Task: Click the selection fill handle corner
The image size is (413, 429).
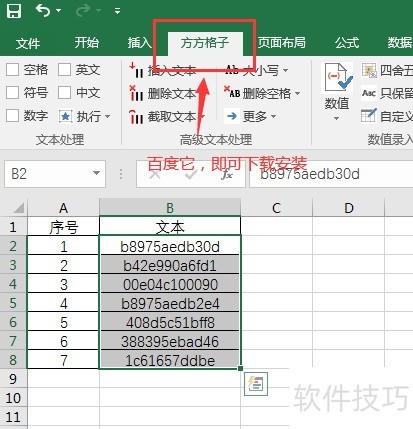Action: pos(240,368)
